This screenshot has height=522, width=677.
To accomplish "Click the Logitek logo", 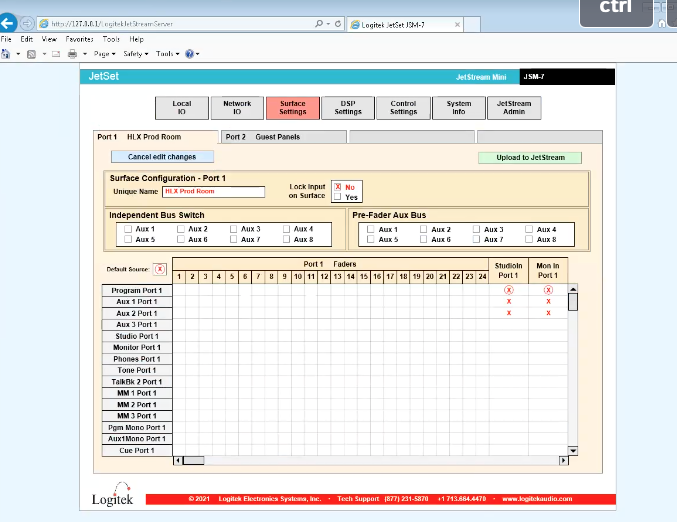I will (x=113, y=494).
